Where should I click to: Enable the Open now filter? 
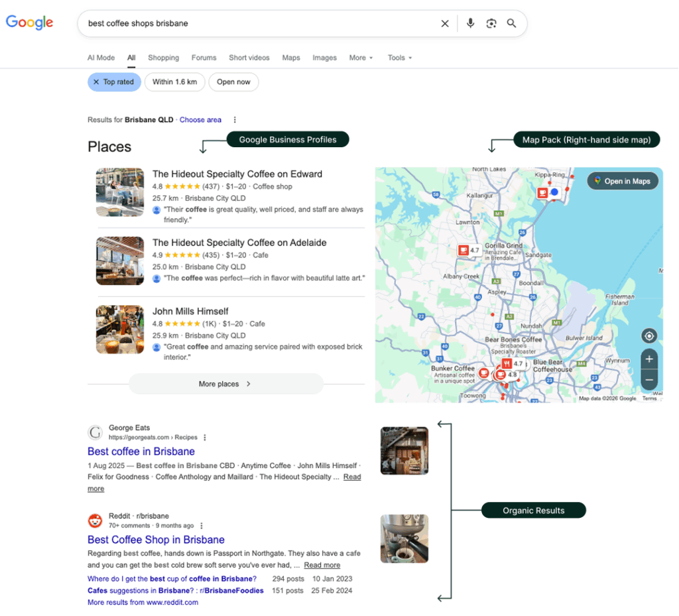tap(233, 82)
